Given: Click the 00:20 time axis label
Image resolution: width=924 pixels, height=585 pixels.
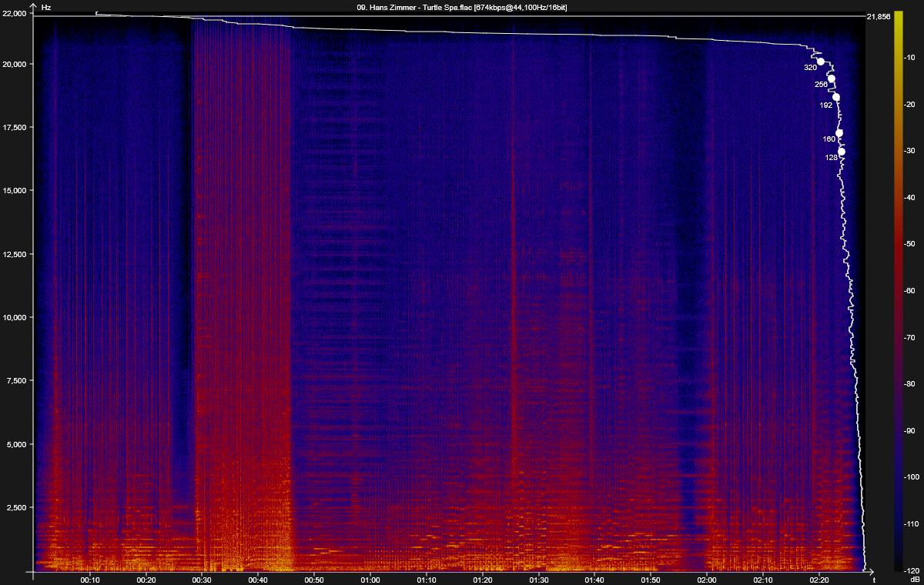Looking at the screenshot, I should [x=146, y=579].
